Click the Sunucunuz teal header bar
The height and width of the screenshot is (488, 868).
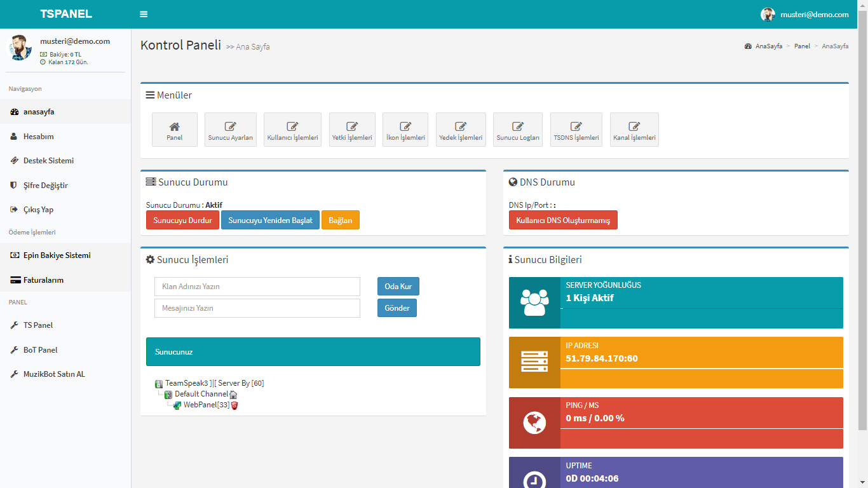pyautogui.click(x=313, y=351)
